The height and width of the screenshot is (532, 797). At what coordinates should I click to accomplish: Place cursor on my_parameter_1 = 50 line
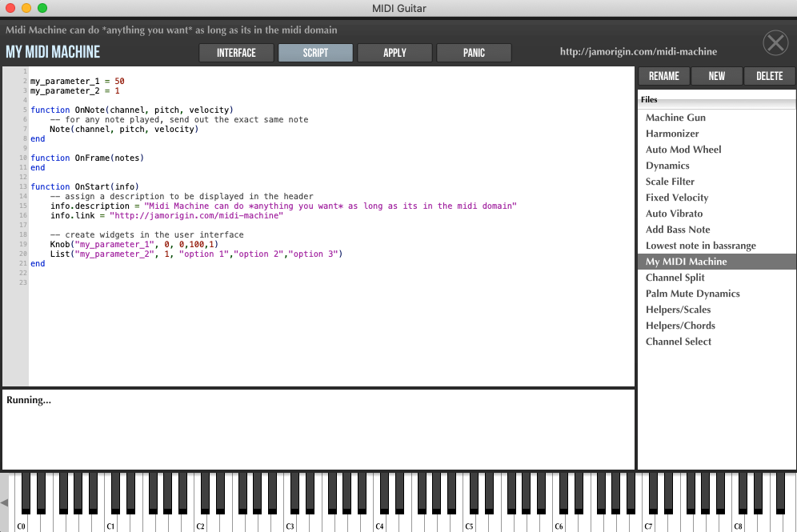point(78,82)
